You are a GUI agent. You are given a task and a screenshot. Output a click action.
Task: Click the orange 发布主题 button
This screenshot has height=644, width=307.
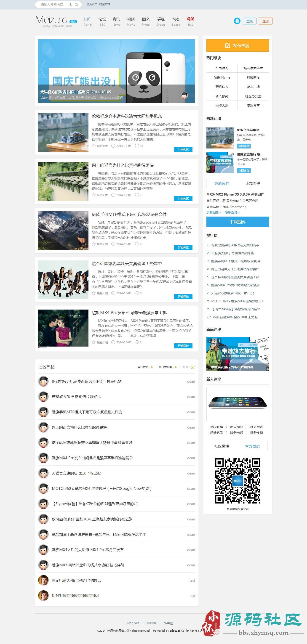(238, 45)
